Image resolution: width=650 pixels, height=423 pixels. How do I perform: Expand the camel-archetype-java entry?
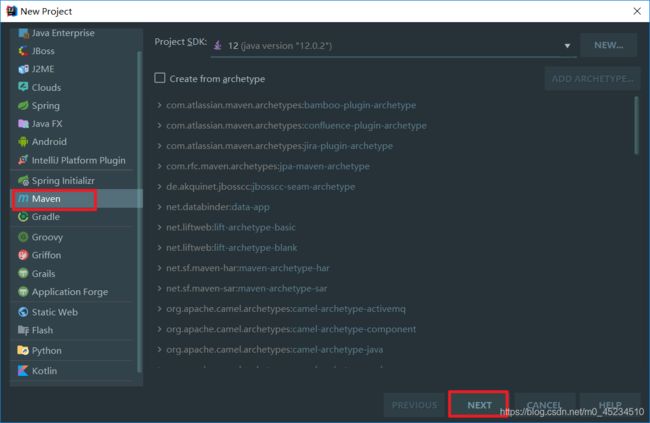click(159, 350)
